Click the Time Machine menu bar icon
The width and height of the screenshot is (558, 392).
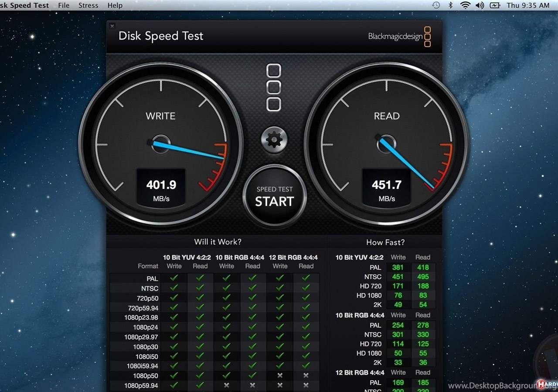(x=436, y=5)
